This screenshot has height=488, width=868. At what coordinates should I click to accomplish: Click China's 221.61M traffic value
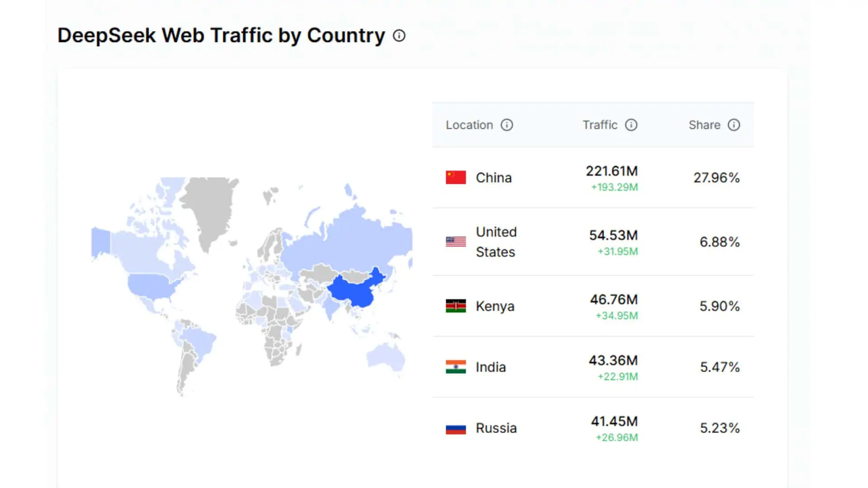pos(611,171)
